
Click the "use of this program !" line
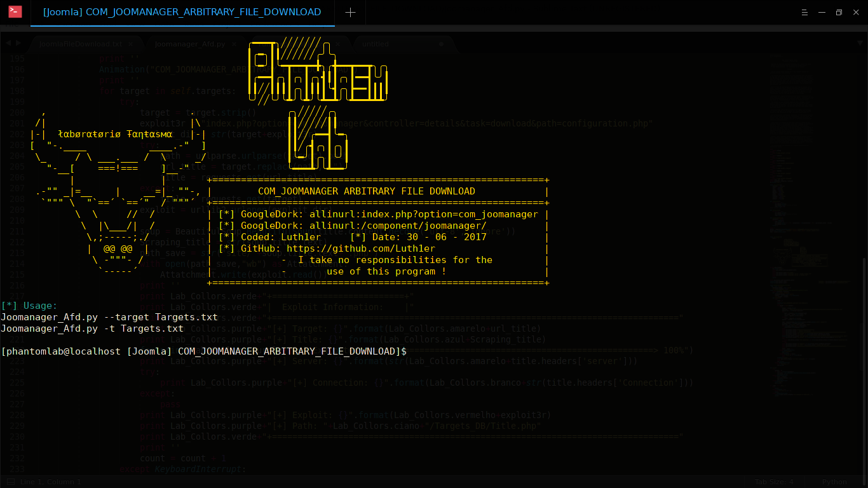tap(387, 271)
